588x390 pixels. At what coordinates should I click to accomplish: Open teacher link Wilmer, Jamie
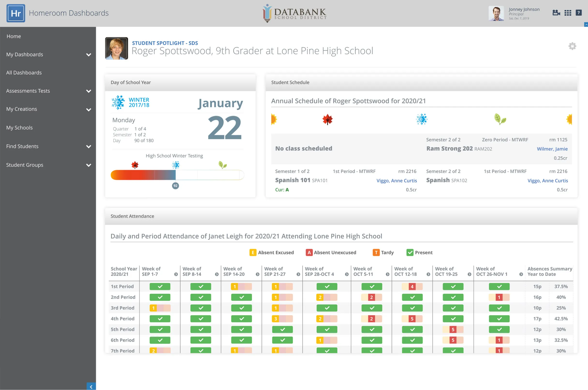click(x=552, y=149)
